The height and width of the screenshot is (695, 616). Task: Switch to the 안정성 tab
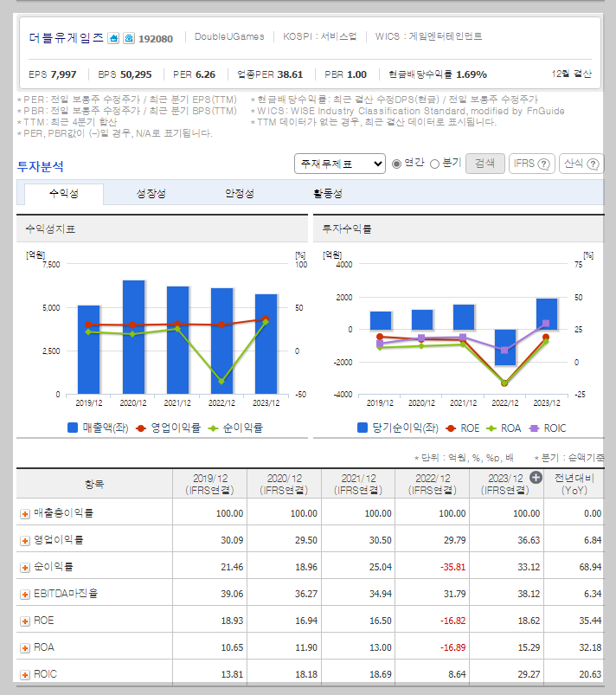(240, 194)
